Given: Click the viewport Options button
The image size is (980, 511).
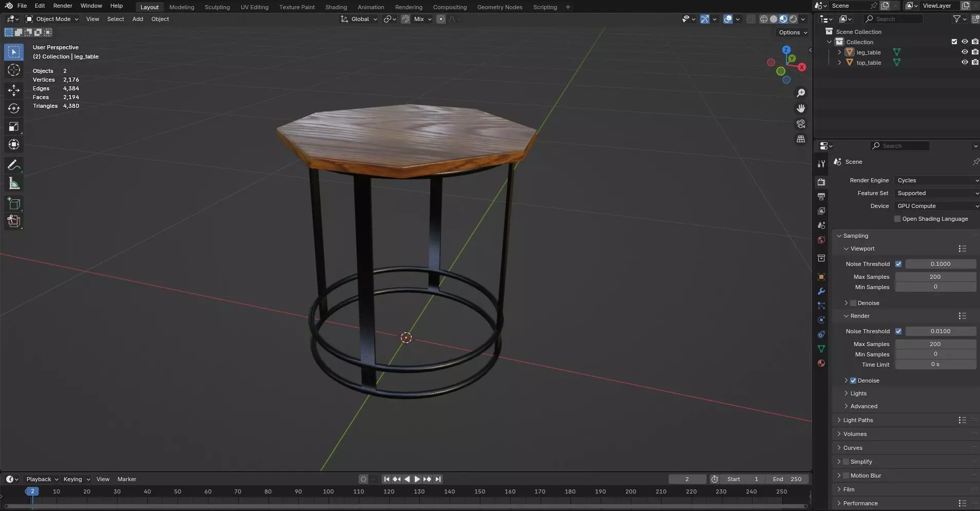Looking at the screenshot, I should [793, 32].
